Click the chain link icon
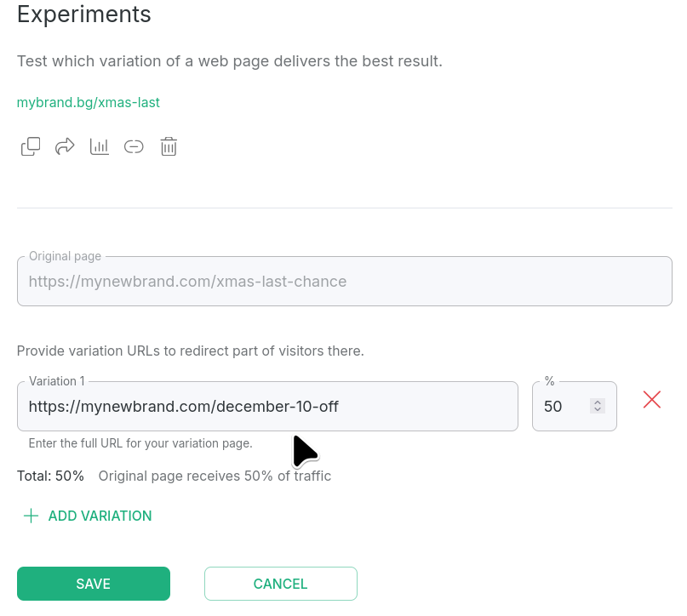Screen dimensions: 687x616 click(134, 146)
